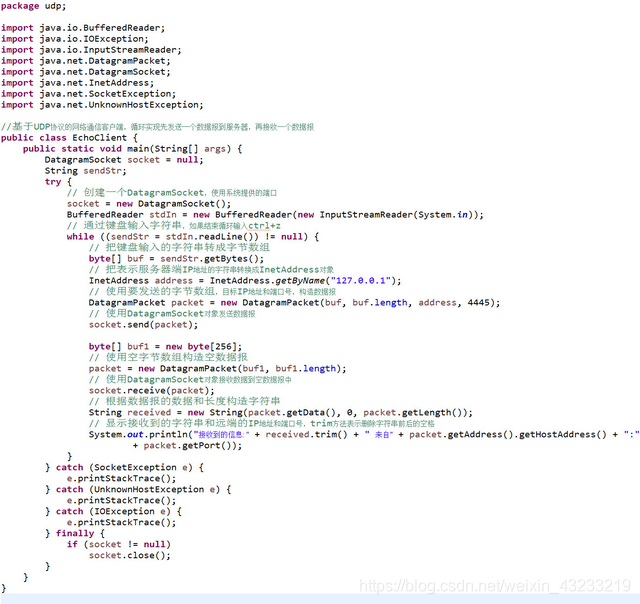Click the import java.io.InputStreamReader line

pyautogui.click(x=91, y=50)
